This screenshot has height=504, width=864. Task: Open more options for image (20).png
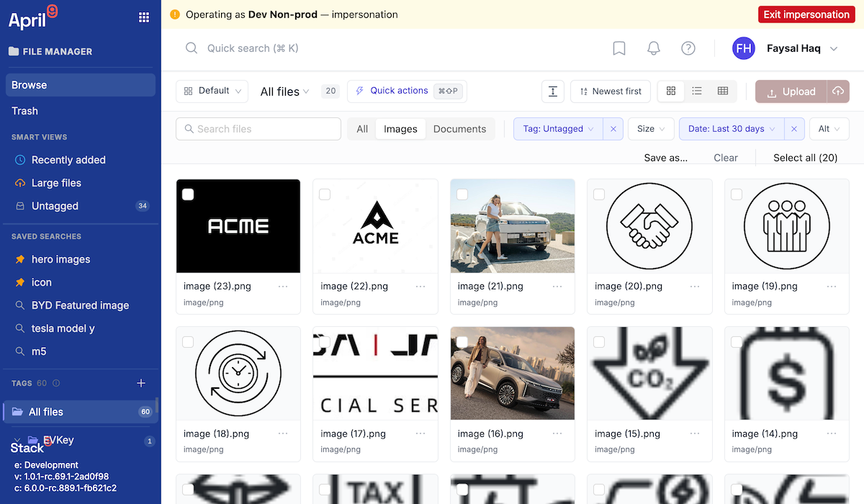(x=695, y=287)
